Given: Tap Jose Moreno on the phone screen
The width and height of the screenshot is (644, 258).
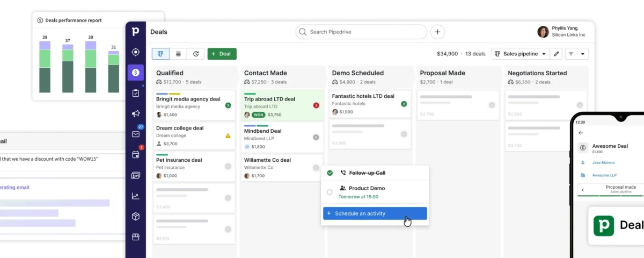Looking at the screenshot, I should (x=604, y=162).
